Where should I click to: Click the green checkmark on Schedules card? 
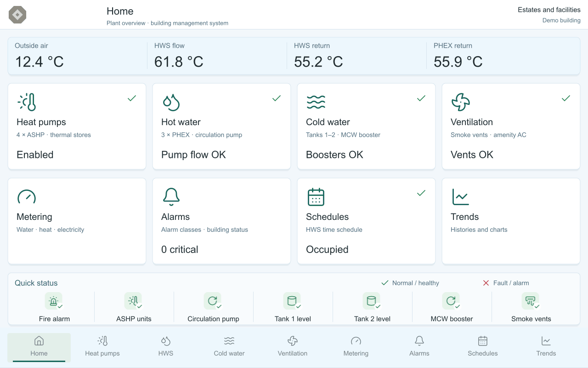(421, 193)
